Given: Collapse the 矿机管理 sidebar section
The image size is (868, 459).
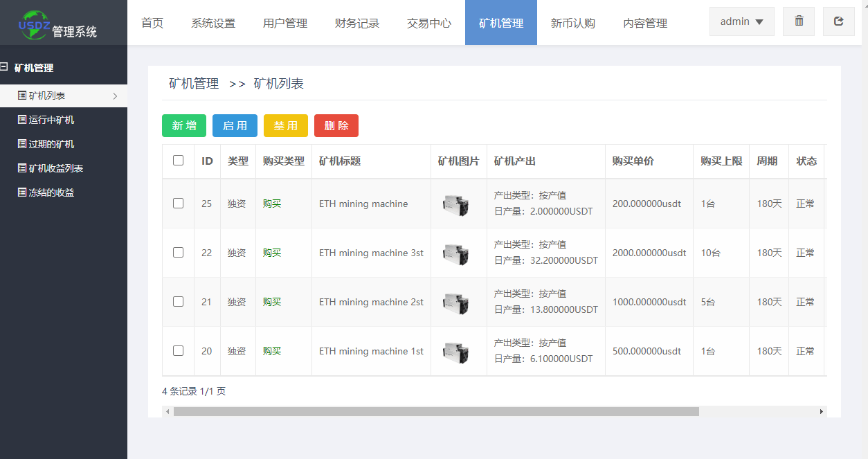Looking at the screenshot, I should [x=7, y=64].
